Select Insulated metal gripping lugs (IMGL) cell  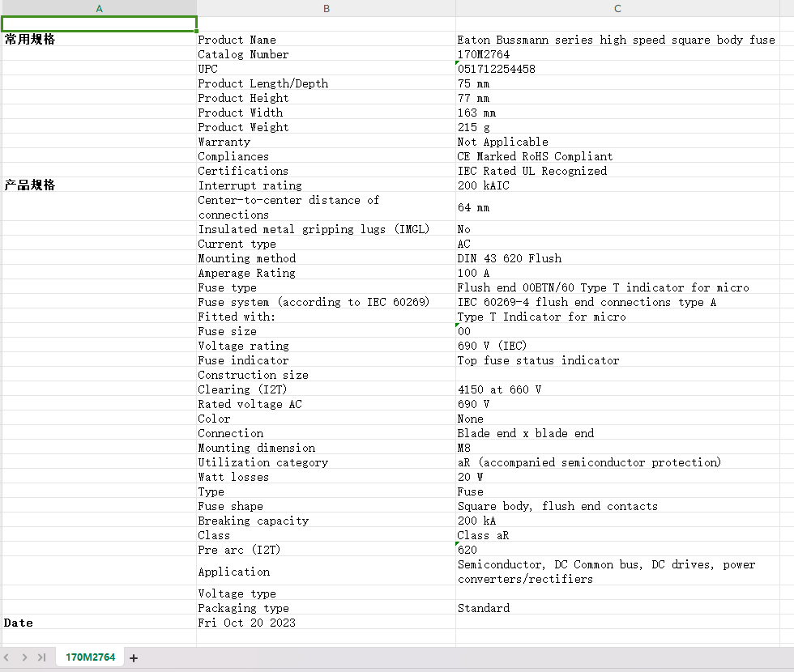tap(326, 229)
